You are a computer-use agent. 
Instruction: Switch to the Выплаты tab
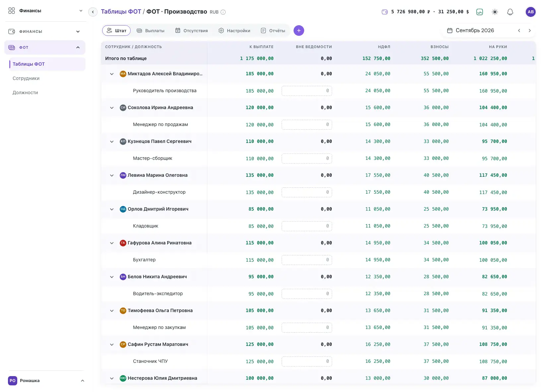tap(151, 31)
